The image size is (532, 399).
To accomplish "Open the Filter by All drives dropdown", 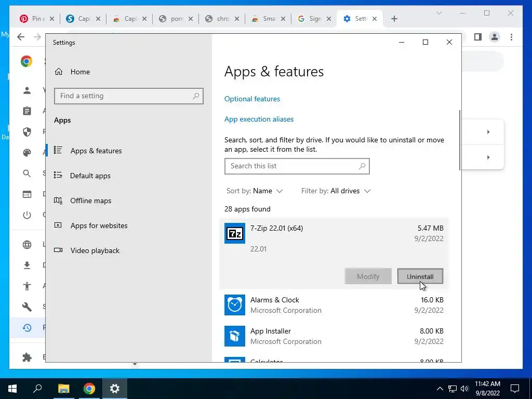I will (x=336, y=191).
